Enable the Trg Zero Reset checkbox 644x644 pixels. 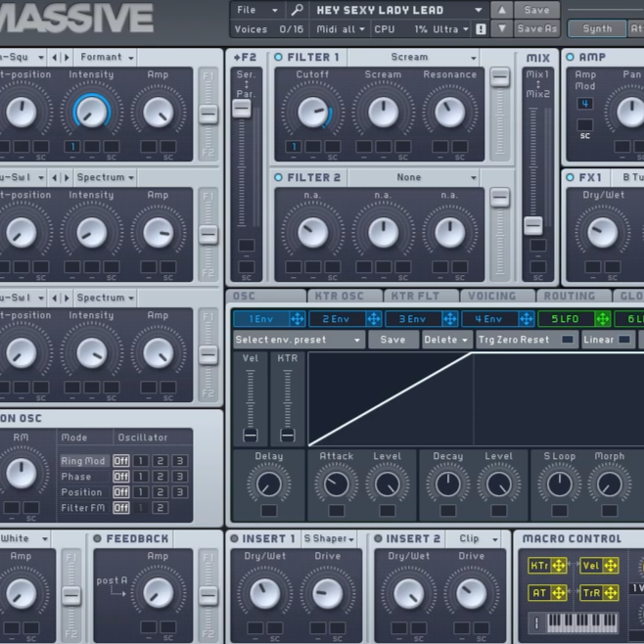click(567, 340)
